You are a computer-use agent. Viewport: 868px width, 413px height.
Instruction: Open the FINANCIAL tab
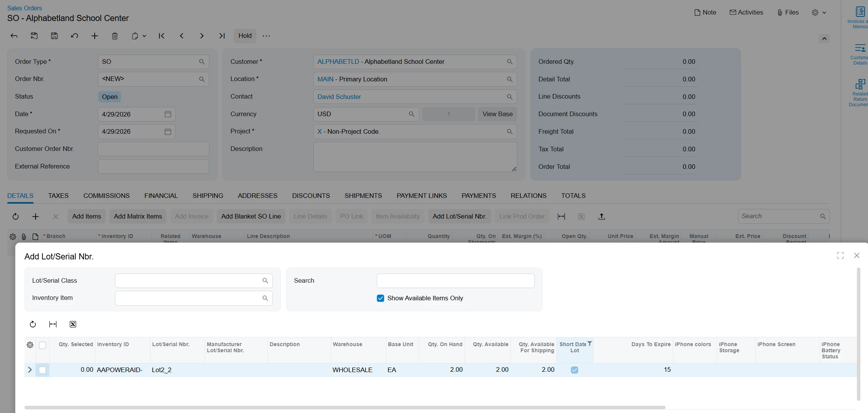tap(161, 196)
